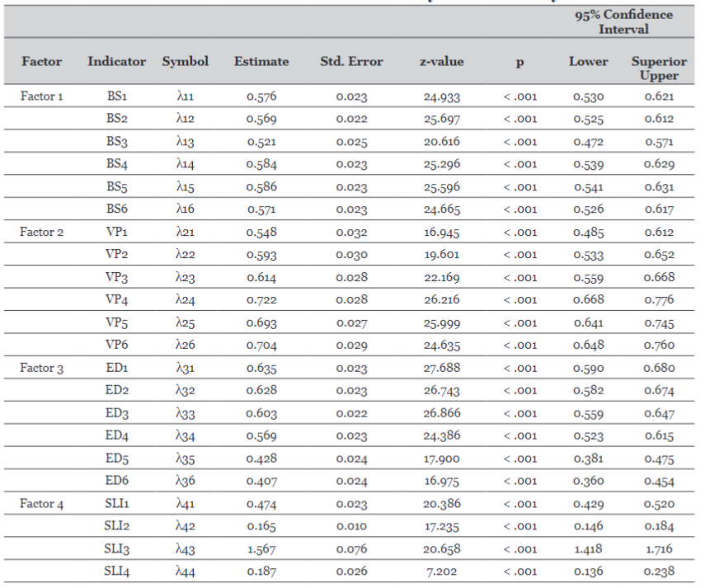710x588 pixels.
Task: Select the estimate value 1.567 for SLI3
Action: pyautogui.click(x=261, y=548)
